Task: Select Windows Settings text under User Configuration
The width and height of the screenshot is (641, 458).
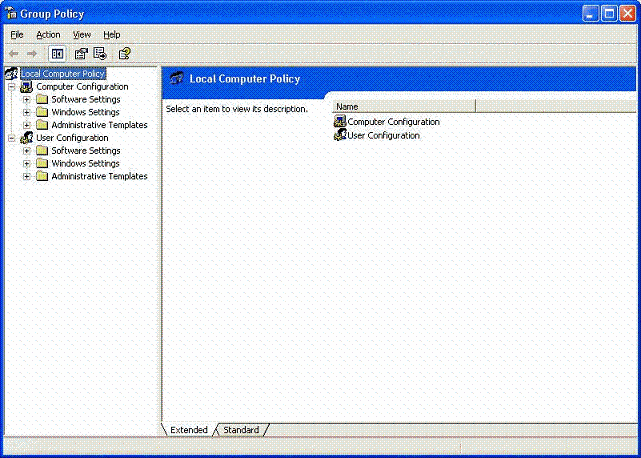Action: click(85, 164)
